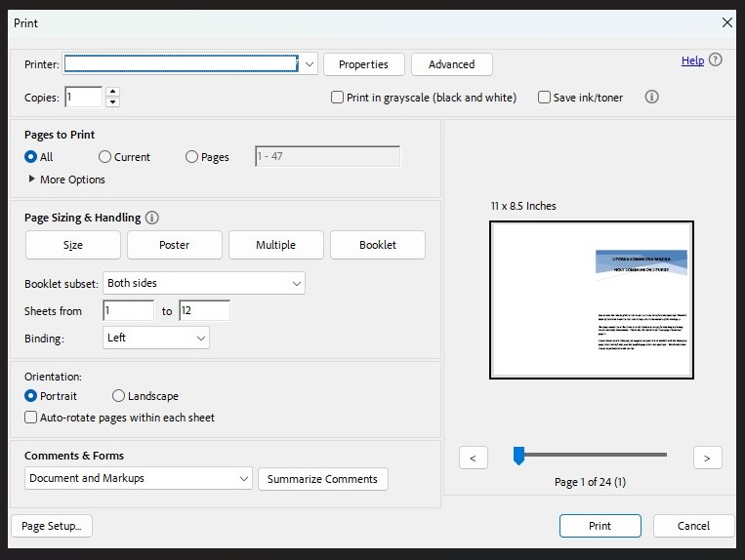Open the Binding dropdown

(x=156, y=338)
